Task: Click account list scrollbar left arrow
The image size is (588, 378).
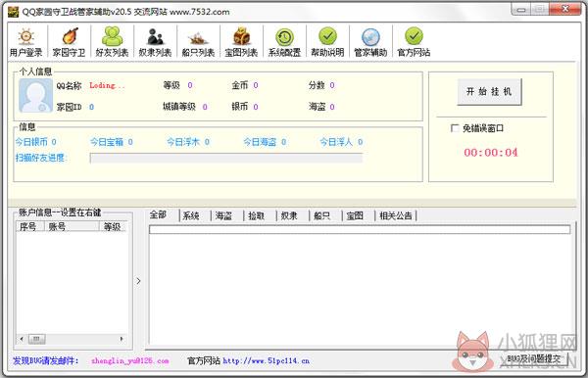Action: tap(22, 339)
